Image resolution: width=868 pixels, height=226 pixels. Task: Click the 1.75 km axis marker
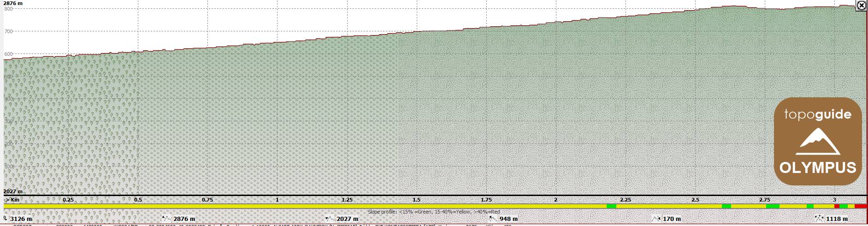pos(486,200)
